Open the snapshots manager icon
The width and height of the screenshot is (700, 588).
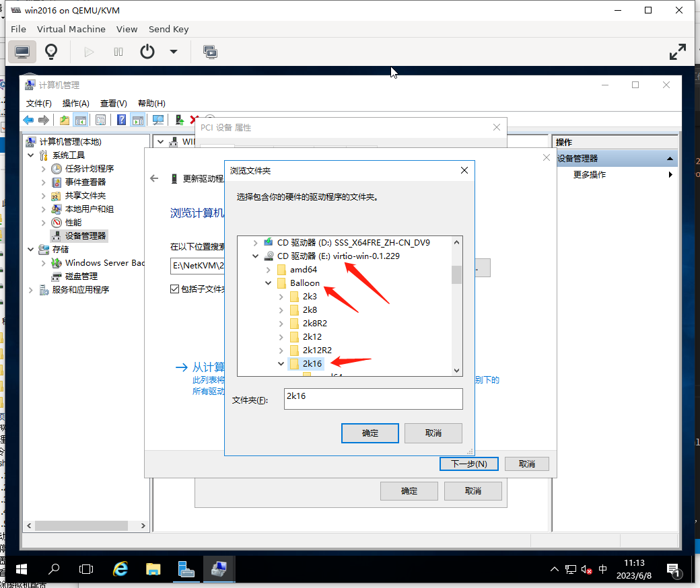[x=210, y=52]
